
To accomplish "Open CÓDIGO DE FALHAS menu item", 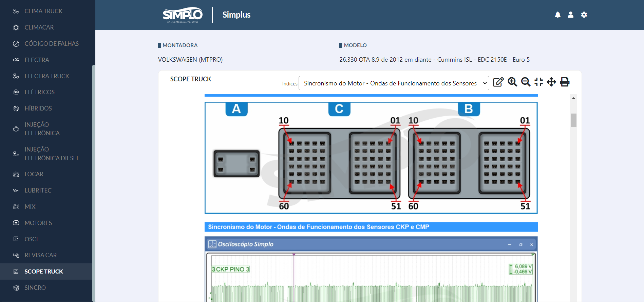I will click(x=52, y=44).
